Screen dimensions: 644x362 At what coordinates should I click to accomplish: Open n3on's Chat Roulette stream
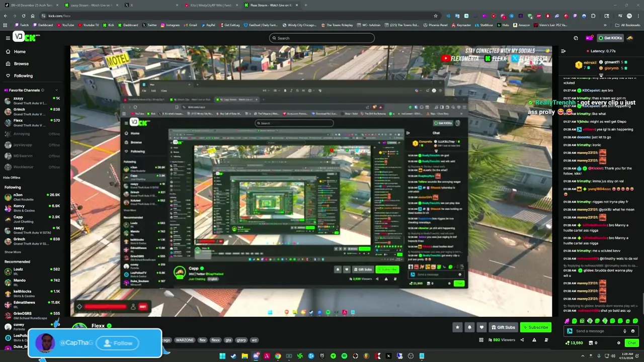tap(31, 197)
